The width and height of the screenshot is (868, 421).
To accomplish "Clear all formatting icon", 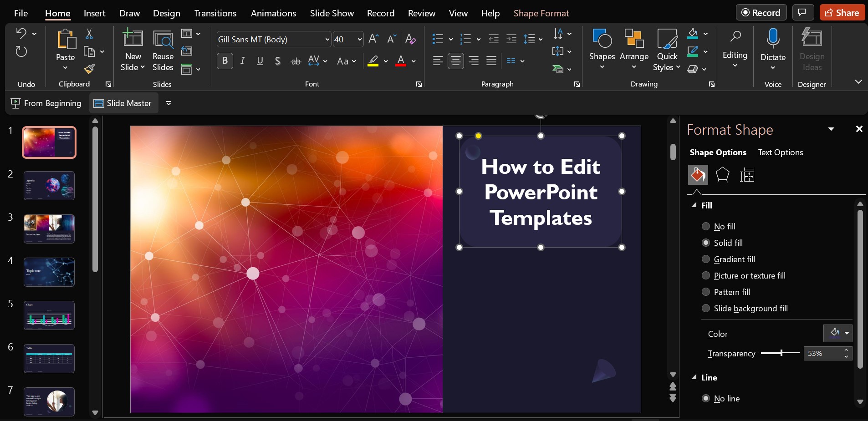I will click(410, 39).
